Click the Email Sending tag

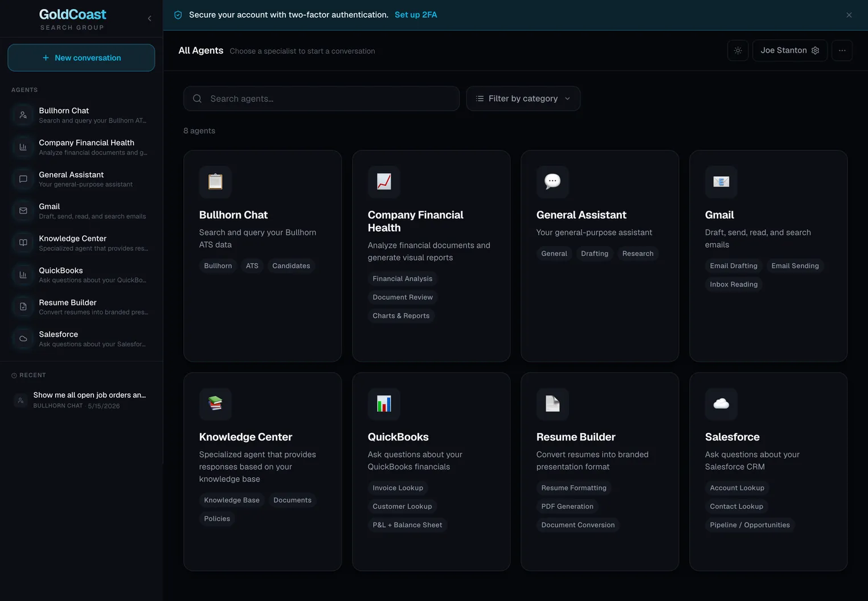(795, 266)
